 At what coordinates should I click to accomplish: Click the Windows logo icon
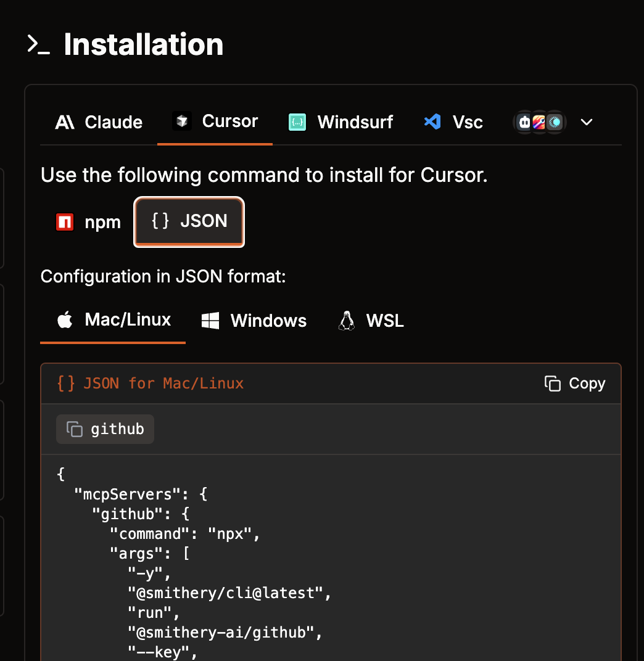pyautogui.click(x=210, y=321)
